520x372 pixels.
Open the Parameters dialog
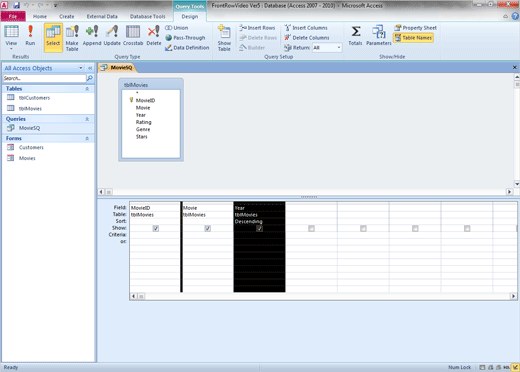[x=379, y=35]
